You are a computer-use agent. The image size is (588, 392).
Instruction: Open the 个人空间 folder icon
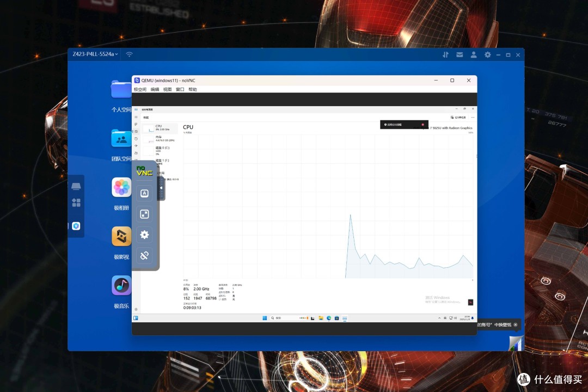coord(121,89)
